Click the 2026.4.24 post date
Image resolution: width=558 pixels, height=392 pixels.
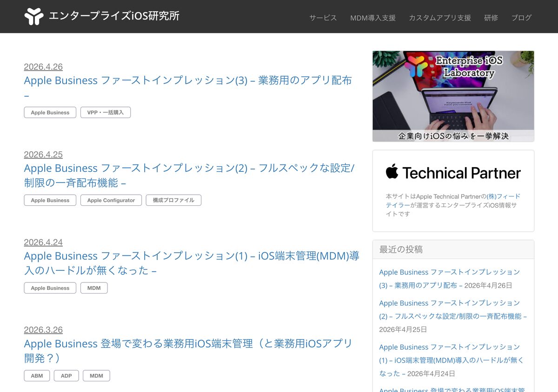click(43, 242)
